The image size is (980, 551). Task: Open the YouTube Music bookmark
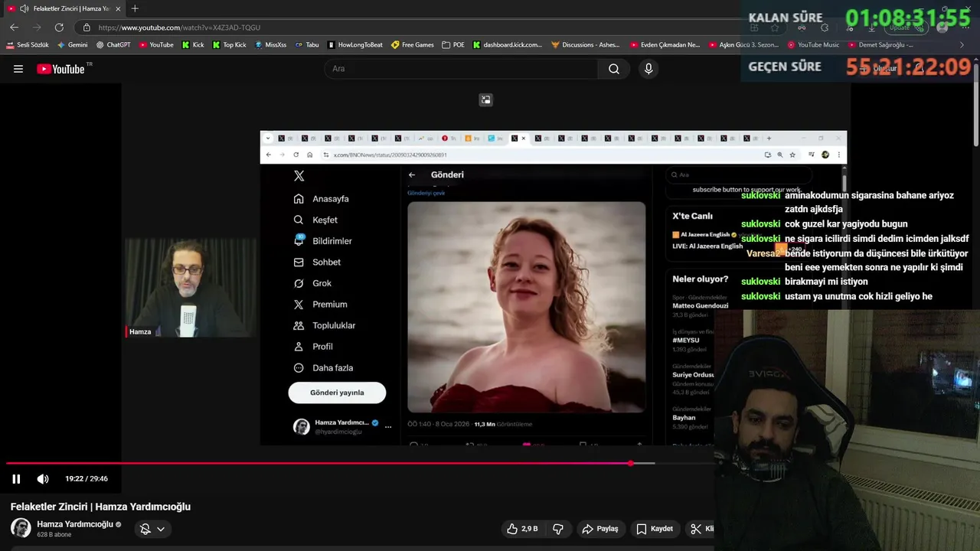tap(813, 45)
